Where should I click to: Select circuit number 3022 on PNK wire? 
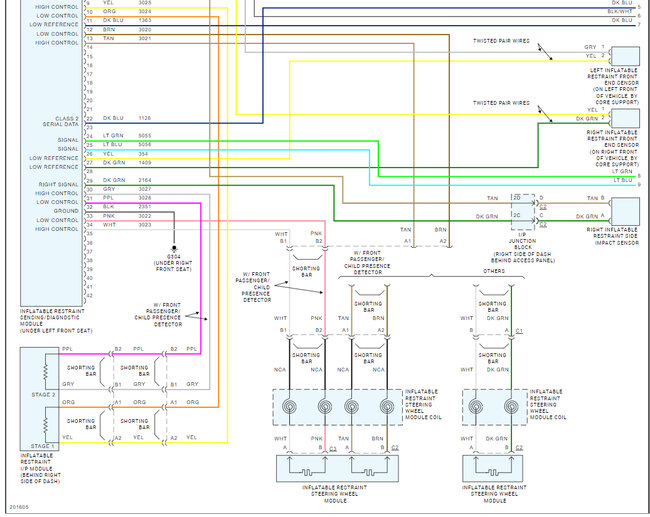point(145,216)
